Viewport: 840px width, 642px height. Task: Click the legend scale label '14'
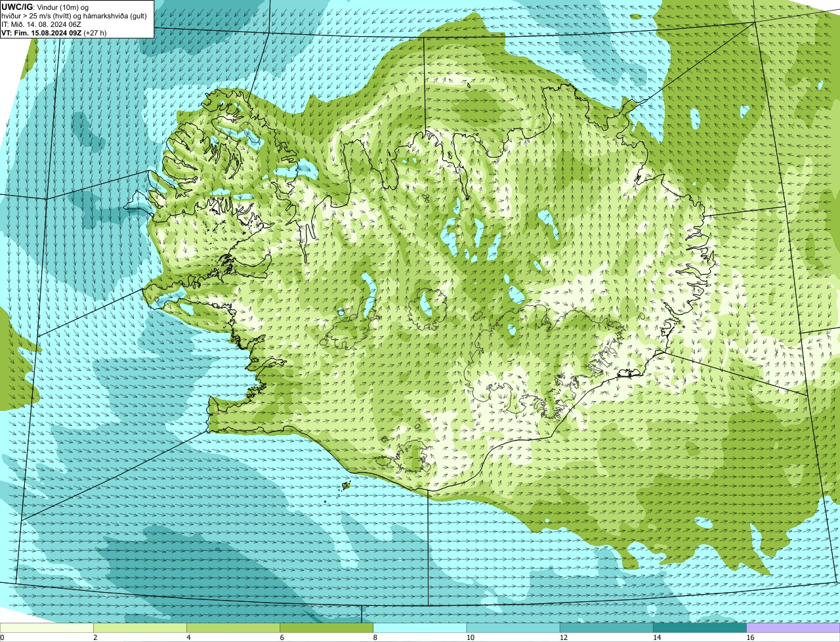click(x=658, y=637)
